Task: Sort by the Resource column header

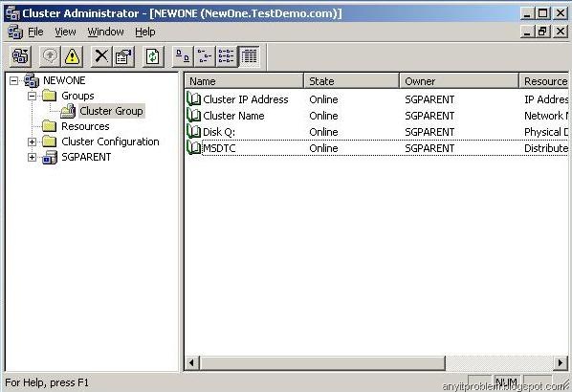Action: 544,81
